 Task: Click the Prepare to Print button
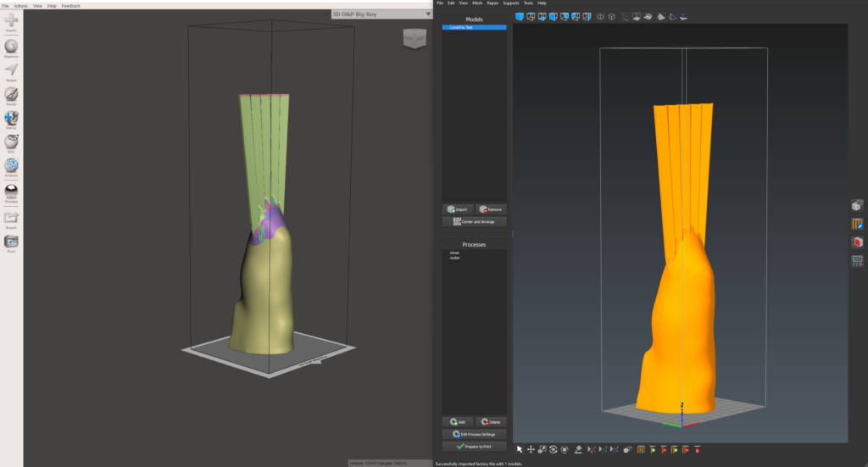coord(474,446)
